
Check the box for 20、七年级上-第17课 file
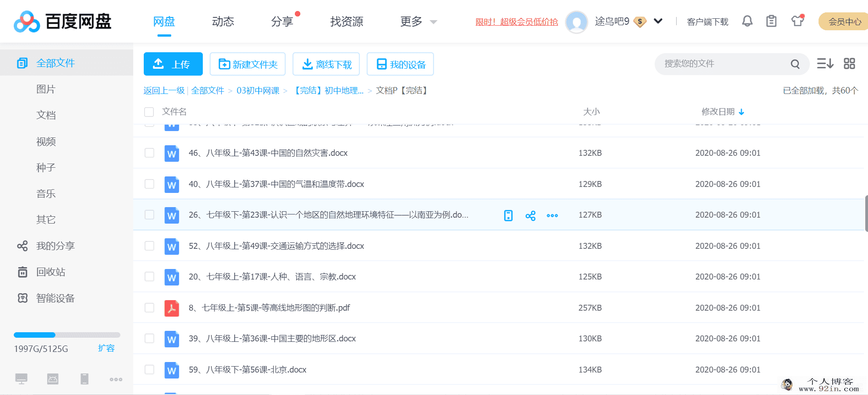149,276
